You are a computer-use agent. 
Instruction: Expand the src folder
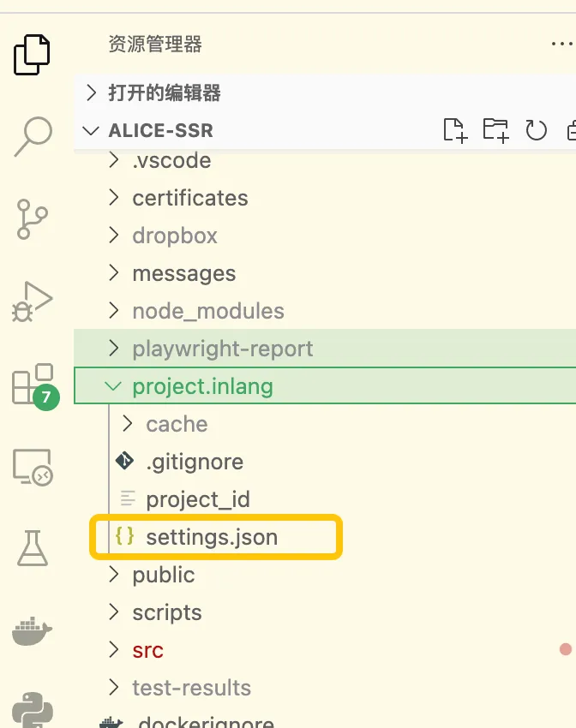pos(325,650)
